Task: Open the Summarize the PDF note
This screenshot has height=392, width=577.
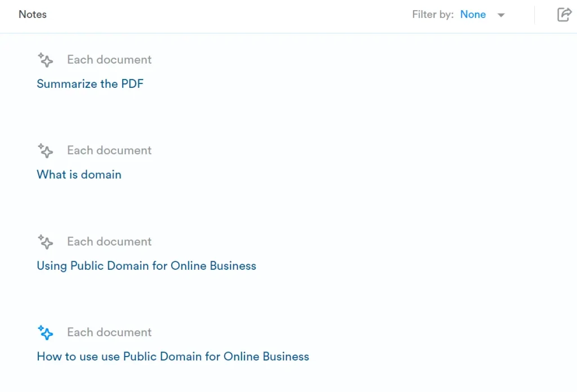Action: 90,84
